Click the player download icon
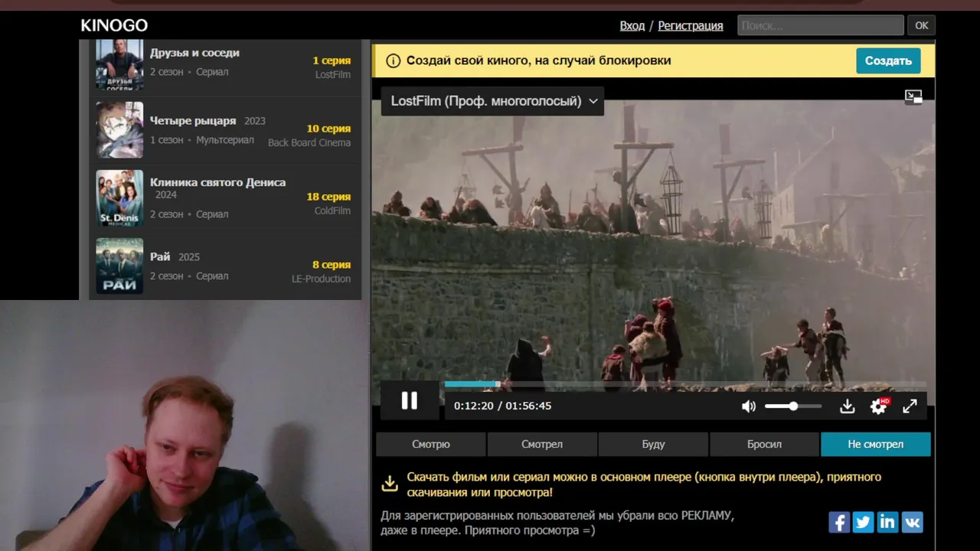Screen dimensions: 980x551 click(847, 406)
